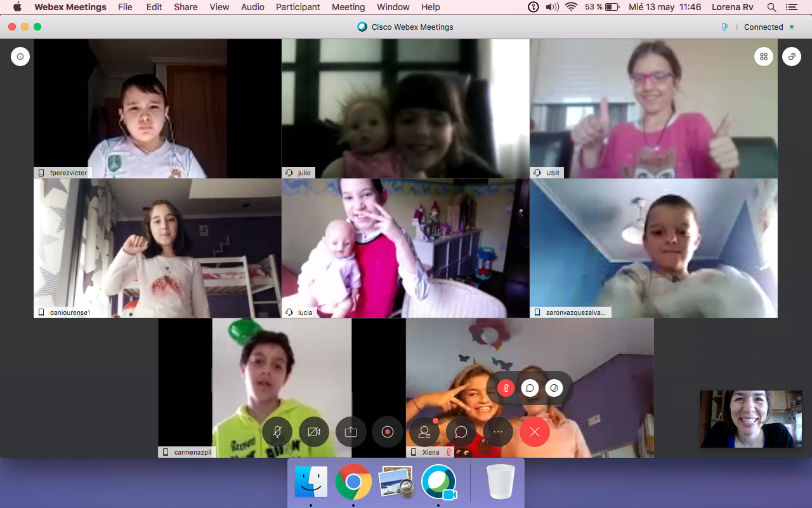Chat with Xiana using hover chat icon
812x508 pixels.
pos(530,388)
